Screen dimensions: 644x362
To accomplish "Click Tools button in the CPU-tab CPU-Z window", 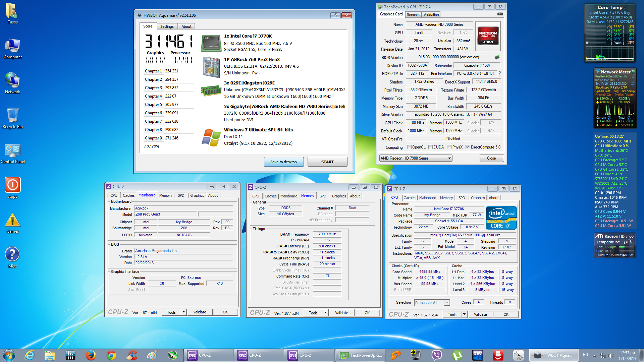I will [x=452, y=314].
